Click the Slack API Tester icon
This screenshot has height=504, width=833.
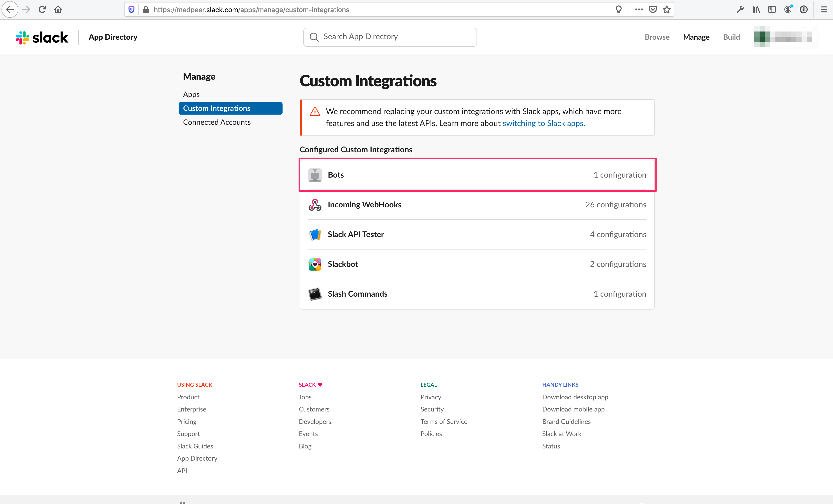[x=315, y=235]
